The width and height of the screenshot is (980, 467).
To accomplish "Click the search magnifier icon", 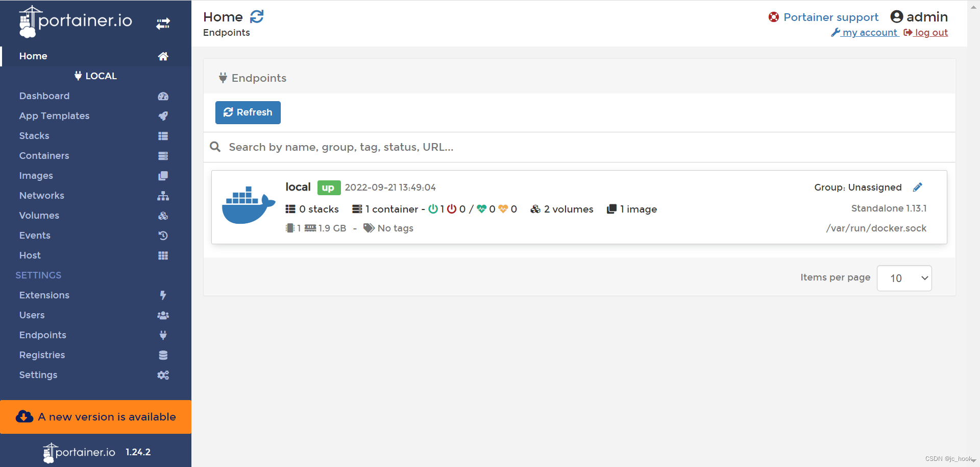I will coord(215,147).
